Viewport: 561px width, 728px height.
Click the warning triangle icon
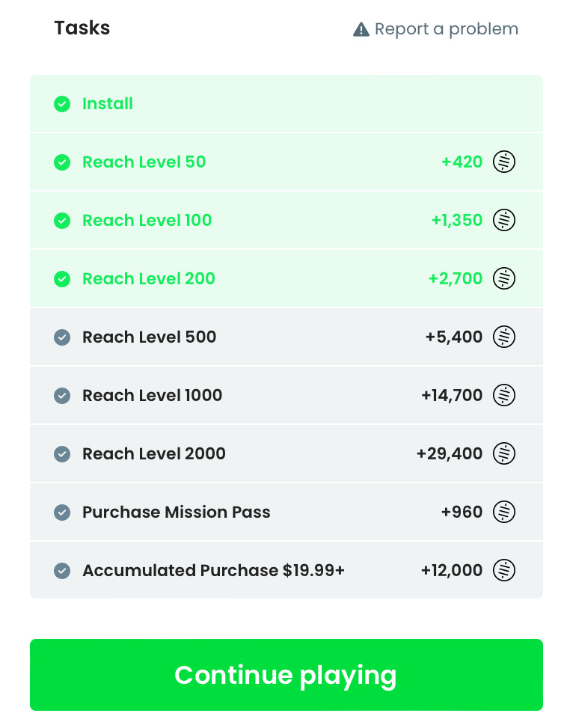361,29
